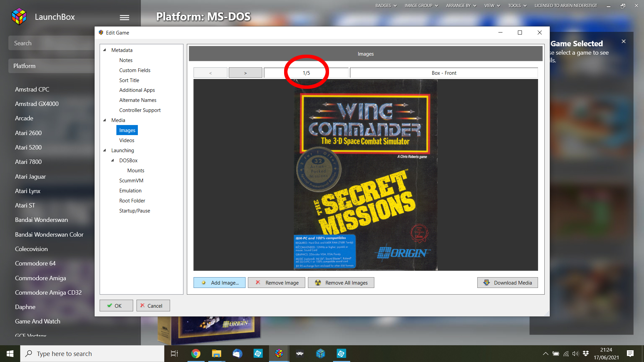Select the Images tree item
The width and height of the screenshot is (644, 362).
tap(127, 130)
